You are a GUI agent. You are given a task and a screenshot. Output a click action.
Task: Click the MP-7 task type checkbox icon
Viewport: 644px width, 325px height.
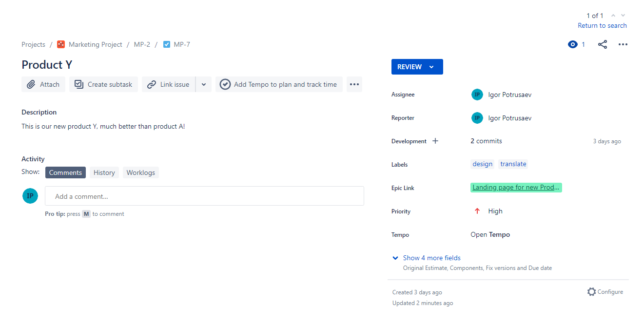click(x=167, y=44)
